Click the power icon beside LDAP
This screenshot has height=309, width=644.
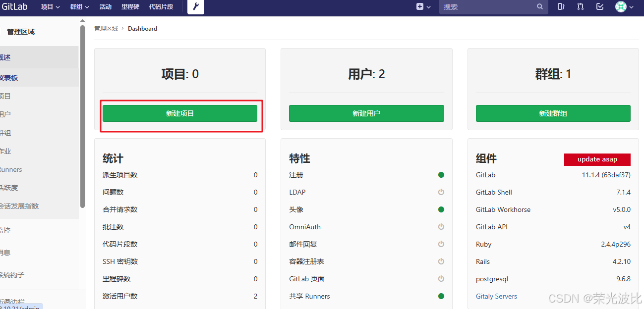441,192
